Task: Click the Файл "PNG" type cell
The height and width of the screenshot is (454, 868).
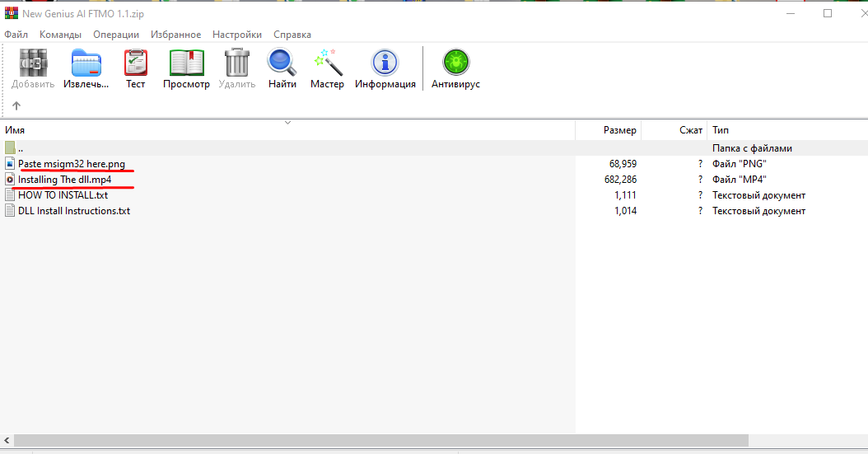Action: pyautogui.click(x=739, y=164)
